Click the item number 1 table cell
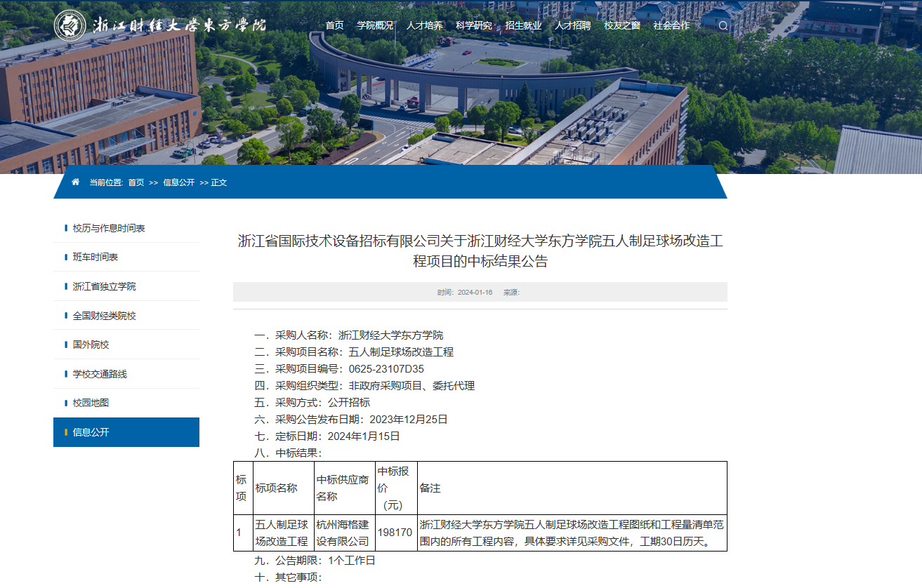The image size is (922, 588). point(243,533)
